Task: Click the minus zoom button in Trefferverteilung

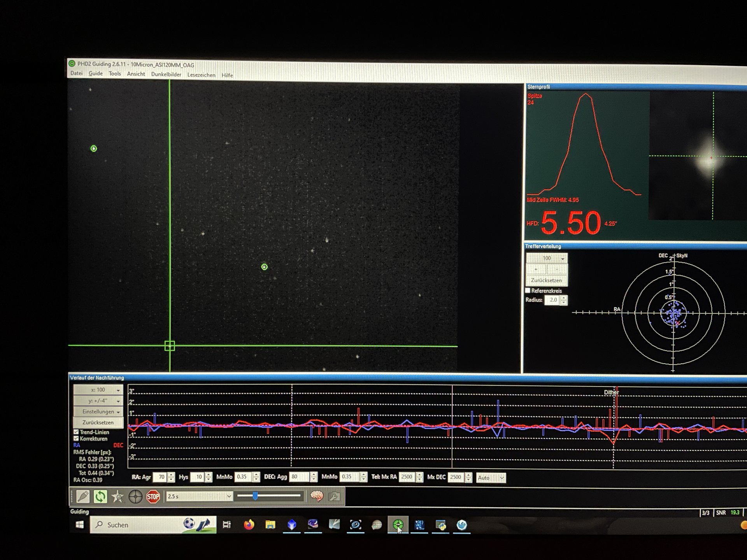Action: coord(557,269)
